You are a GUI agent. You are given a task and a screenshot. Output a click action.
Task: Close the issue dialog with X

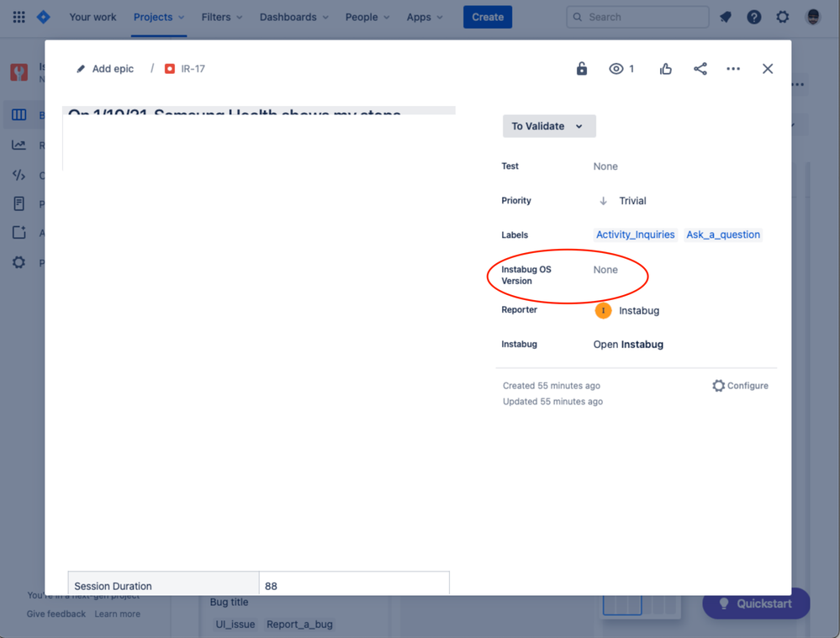click(x=768, y=69)
